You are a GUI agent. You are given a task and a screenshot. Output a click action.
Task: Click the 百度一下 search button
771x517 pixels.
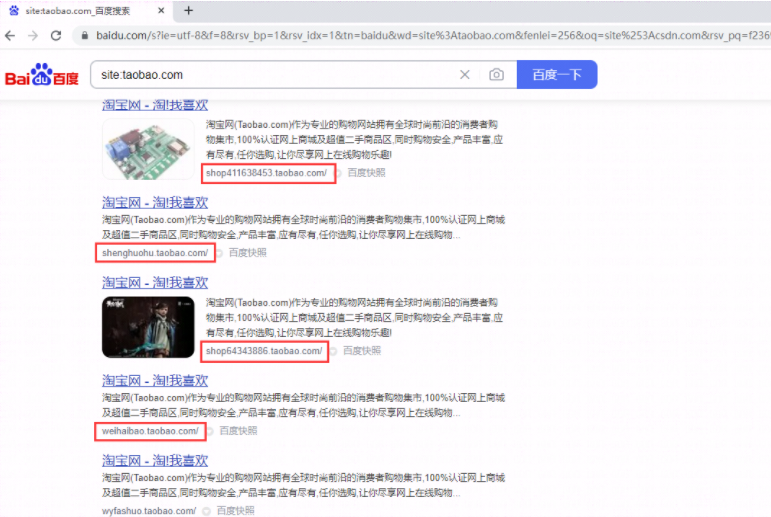(x=557, y=75)
